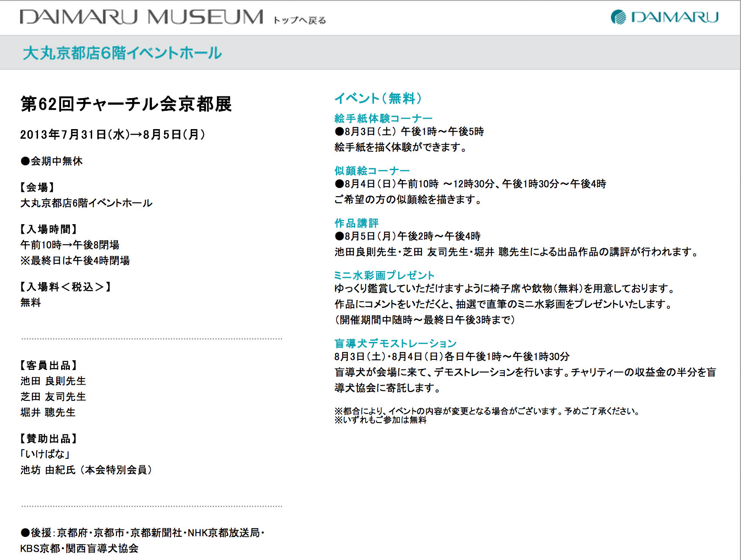Click the 無料 admission text
The width and height of the screenshot is (741, 560).
31,302
